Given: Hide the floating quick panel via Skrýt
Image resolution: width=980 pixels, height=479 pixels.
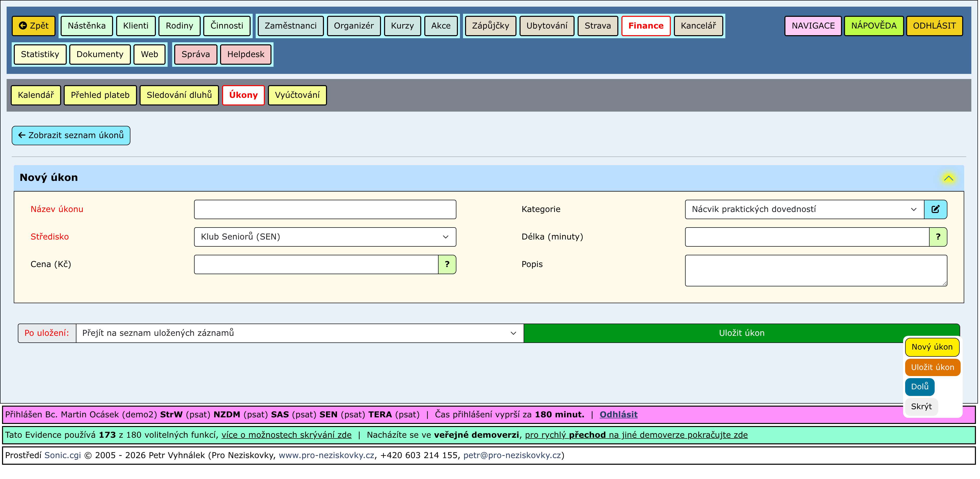Looking at the screenshot, I should pyautogui.click(x=921, y=407).
